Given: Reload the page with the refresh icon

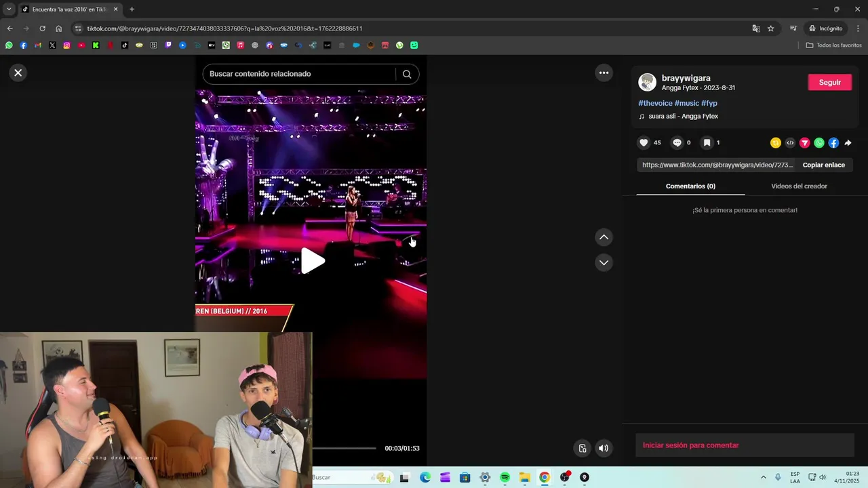Looking at the screenshot, I should pos(42,28).
